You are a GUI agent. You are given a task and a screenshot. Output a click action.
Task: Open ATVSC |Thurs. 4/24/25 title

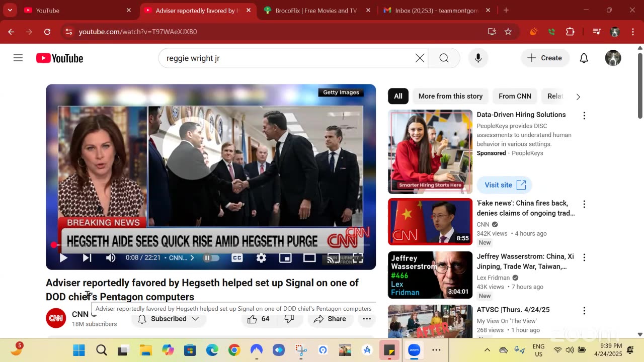click(513, 310)
